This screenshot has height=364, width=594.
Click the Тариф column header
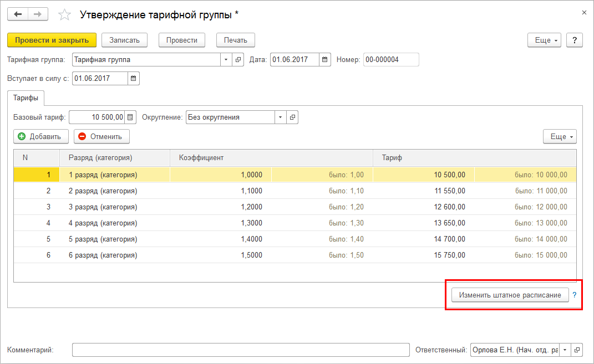tap(475, 158)
